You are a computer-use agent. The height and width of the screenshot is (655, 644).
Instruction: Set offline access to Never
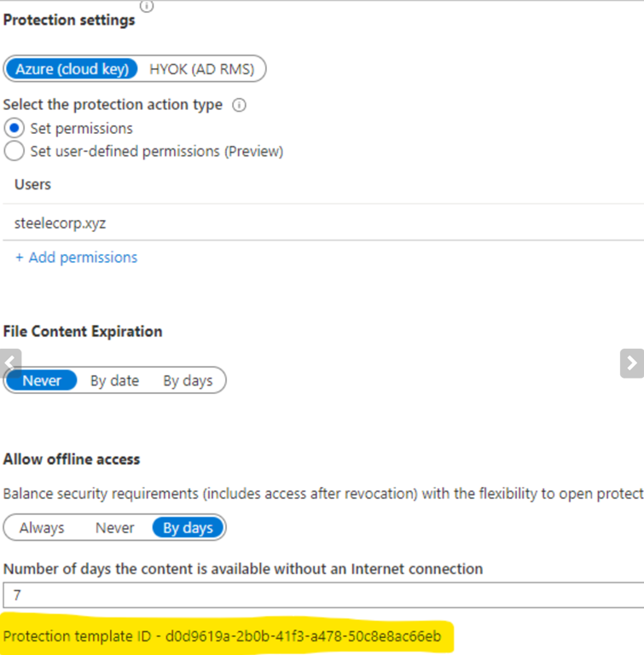click(114, 528)
